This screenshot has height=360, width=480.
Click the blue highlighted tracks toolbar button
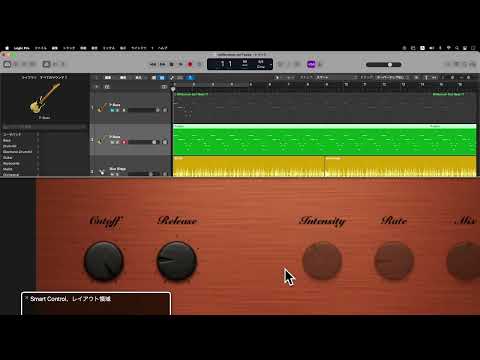tap(162, 78)
